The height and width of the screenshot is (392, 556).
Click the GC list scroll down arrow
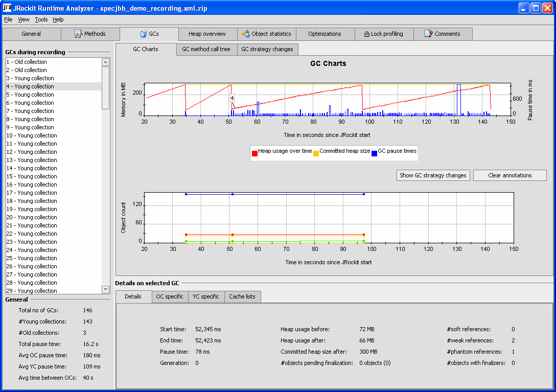point(105,289)
